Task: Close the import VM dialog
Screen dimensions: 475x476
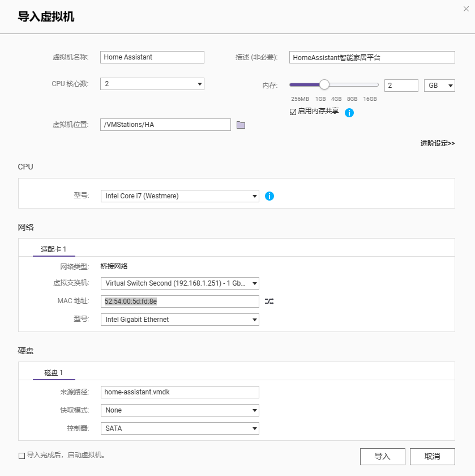Action: point(466,9)
